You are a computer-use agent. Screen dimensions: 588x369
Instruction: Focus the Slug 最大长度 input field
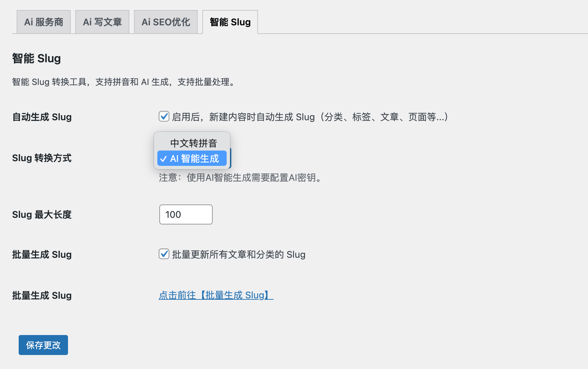tap(186, 214)
